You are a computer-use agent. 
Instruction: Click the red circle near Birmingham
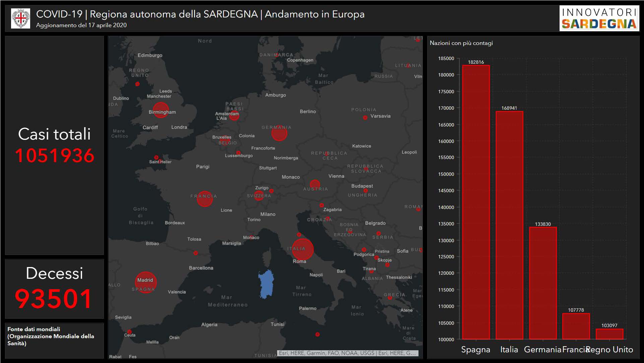[x=161, y=110]
